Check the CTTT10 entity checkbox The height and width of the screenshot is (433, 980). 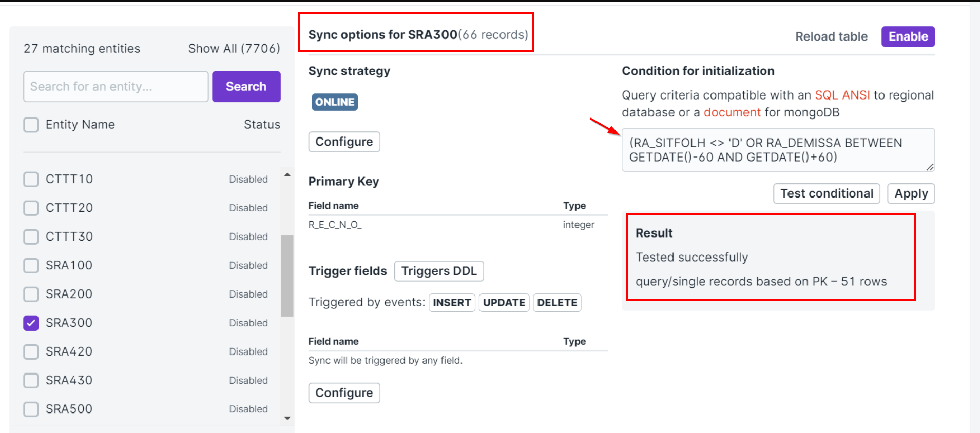[x=31, y=179]
